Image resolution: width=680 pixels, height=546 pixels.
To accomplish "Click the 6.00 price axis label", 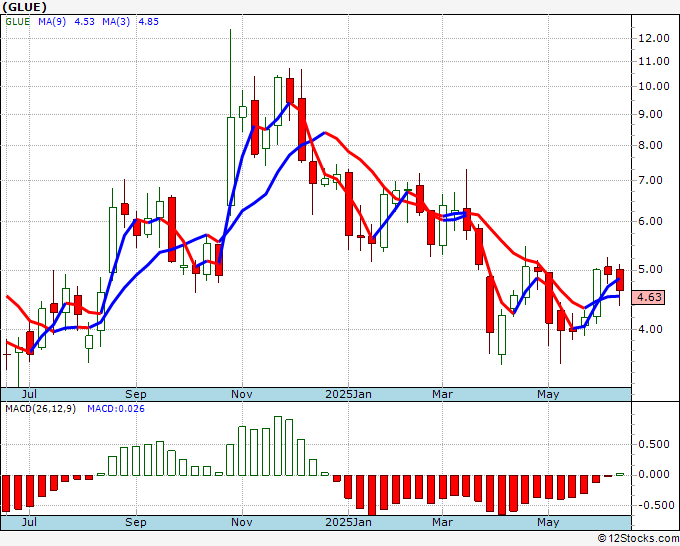I will tap(650, 221).
